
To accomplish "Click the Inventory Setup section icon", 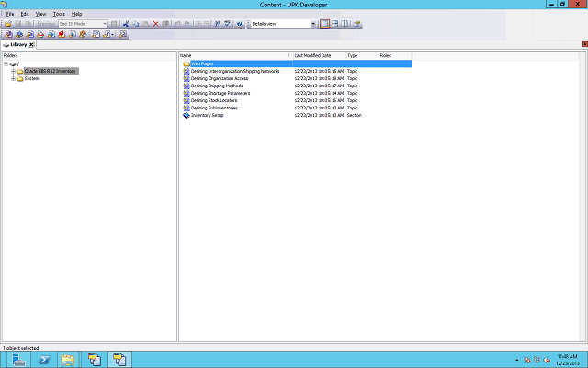I will [186, 115].
